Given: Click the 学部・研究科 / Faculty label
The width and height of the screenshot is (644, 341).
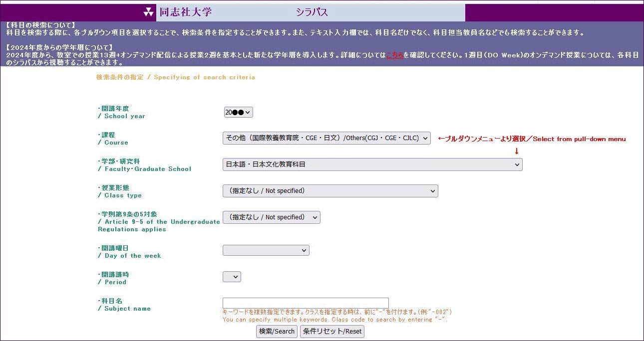Looking at the screenshot, I should [144, 165].
